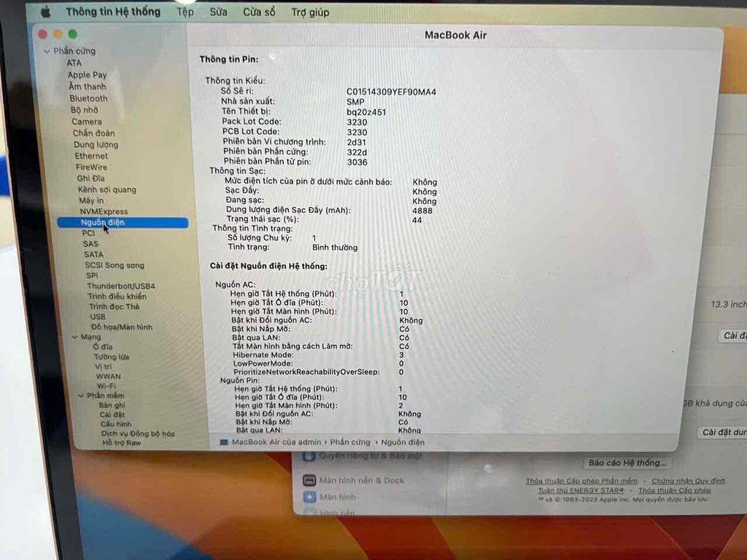The image size is (747, 560).
Task: Select Dịch vụ Đồng bộ hóa item
Action: [138, 433]
